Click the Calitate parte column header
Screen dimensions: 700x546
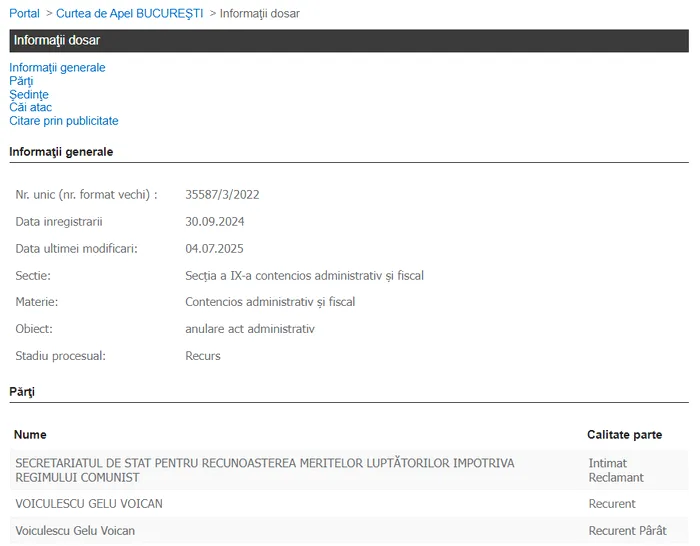pos(624,435)
